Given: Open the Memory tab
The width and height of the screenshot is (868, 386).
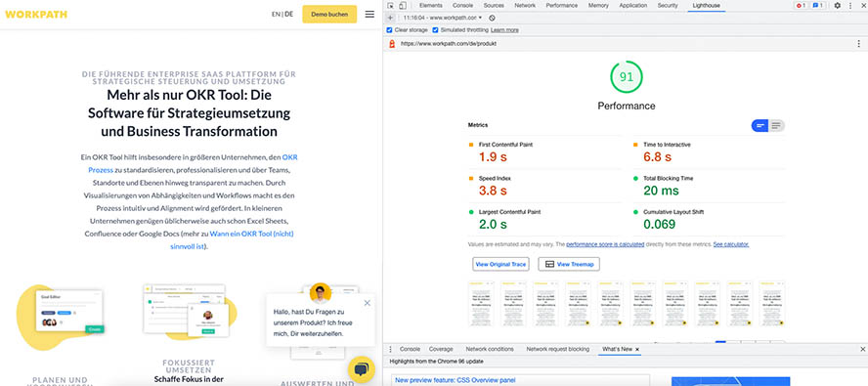Looking at the screenshot, I should 598,6.
